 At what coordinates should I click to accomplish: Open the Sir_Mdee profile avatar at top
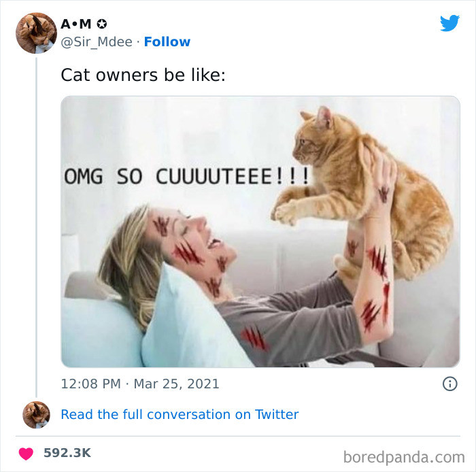pyautogui.click(x=36, y=33)
